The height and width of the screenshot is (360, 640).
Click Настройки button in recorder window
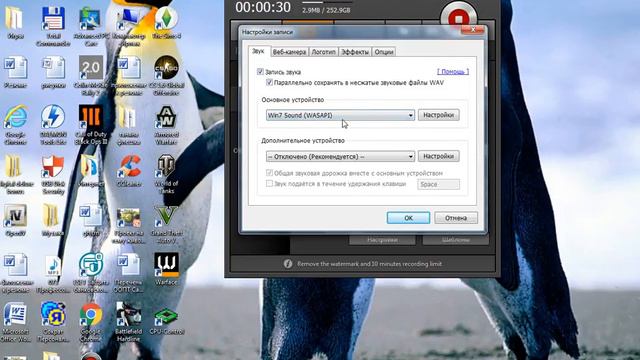click(x=382, y=240)
